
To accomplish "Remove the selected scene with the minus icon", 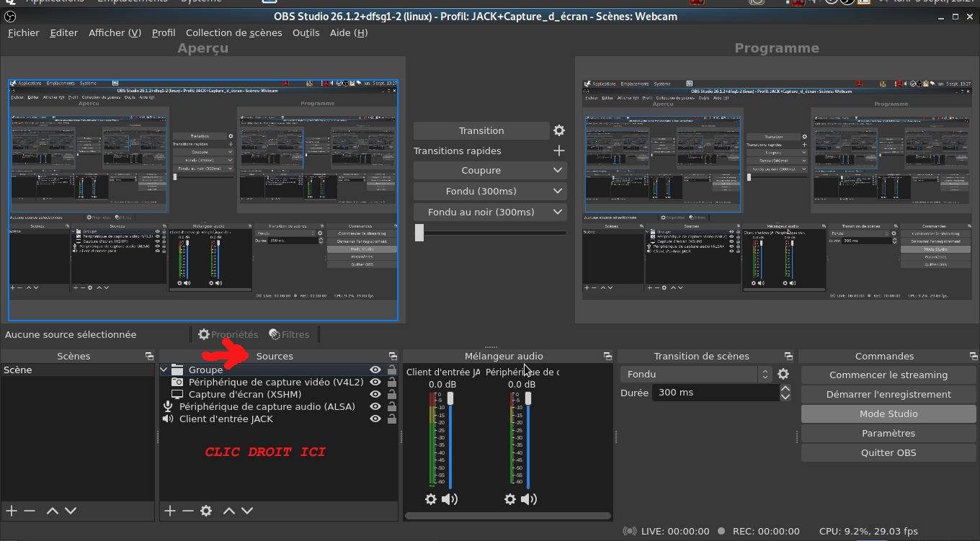I will 30,511.
